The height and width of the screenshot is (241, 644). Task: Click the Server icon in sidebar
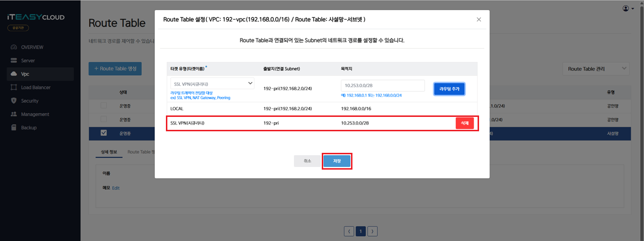[13, 61]
